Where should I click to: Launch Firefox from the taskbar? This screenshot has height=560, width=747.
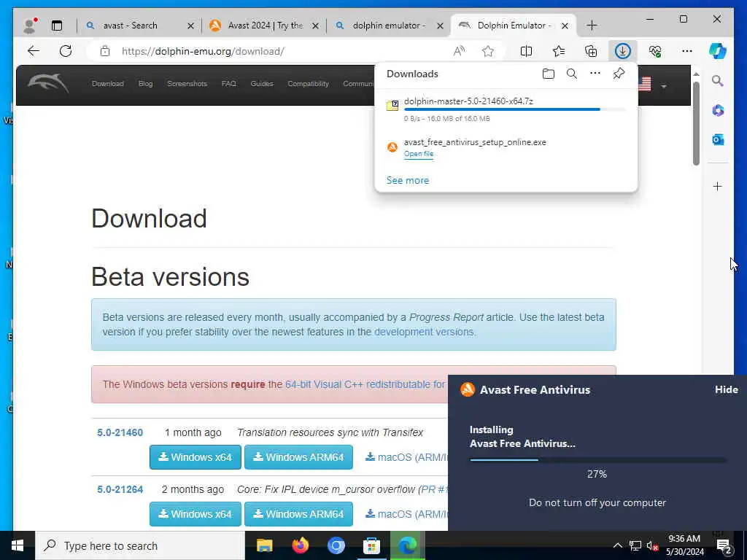point(300,545)
